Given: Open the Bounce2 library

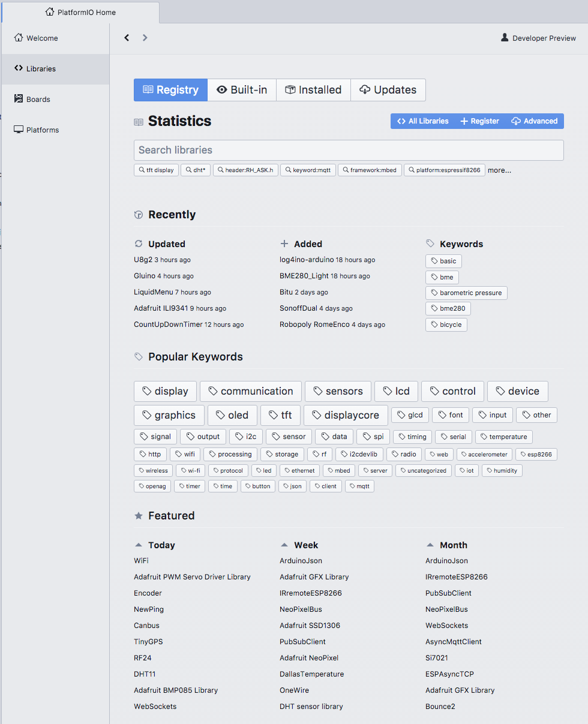Looking at the screenshot, I should pyautogui.click(x=440, y=707).
